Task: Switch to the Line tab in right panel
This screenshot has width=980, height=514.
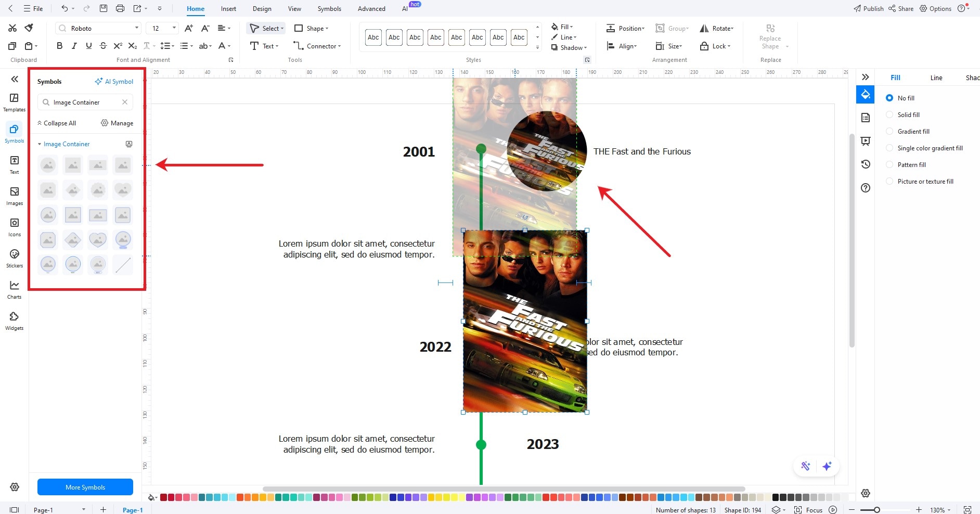Action: (936, 78)
